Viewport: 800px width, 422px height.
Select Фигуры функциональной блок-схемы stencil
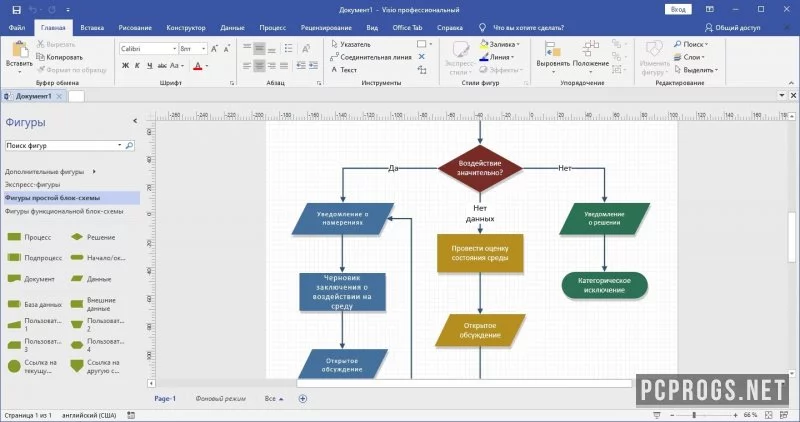[x=64, y=211]
